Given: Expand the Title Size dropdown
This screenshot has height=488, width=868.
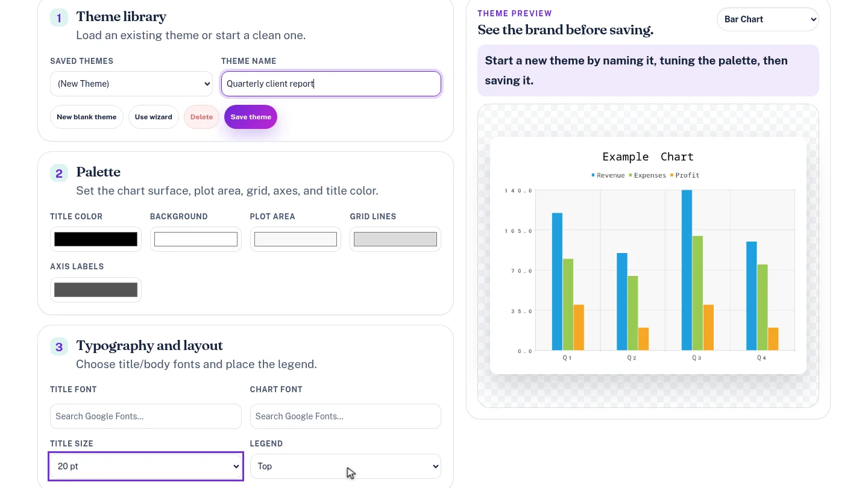Looking at the screenshot, I should (146, 466).
